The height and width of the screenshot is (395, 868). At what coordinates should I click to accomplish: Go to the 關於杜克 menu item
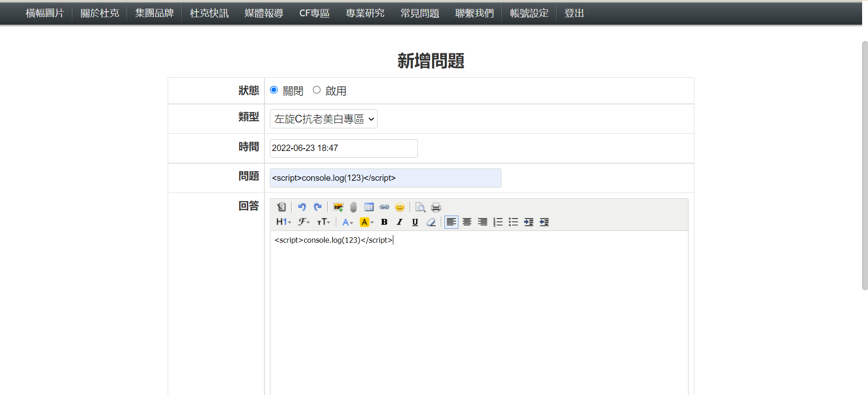point(100,13)
